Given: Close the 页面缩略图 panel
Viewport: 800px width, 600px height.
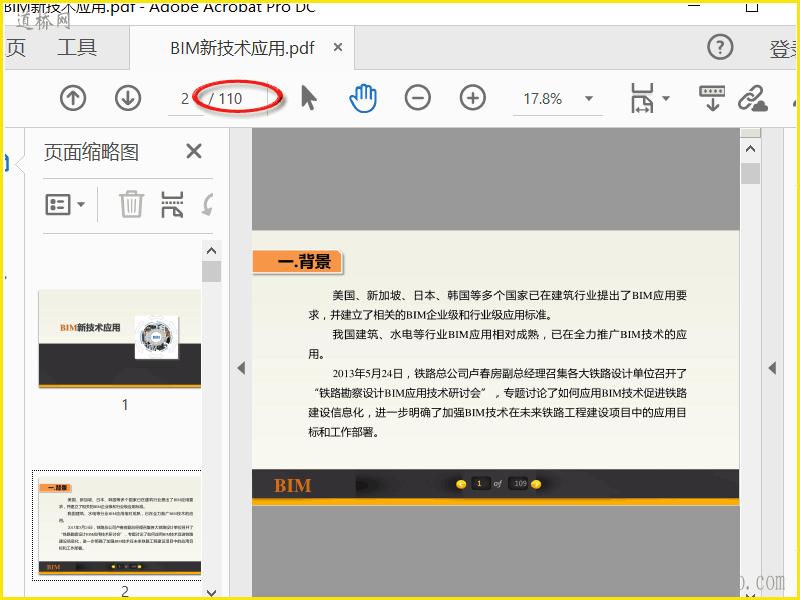Looking at the screenshot, I should point(194,151).
